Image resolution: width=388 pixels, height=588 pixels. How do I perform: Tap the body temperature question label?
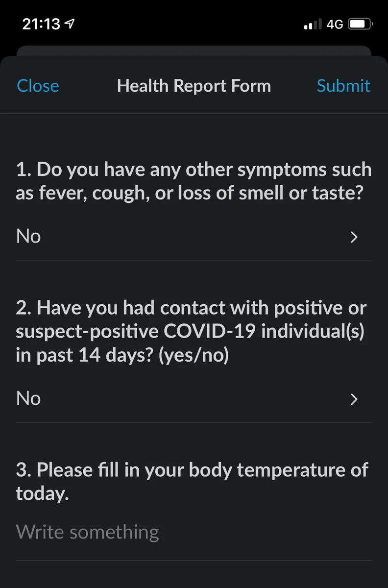click(x=192, y=481)
